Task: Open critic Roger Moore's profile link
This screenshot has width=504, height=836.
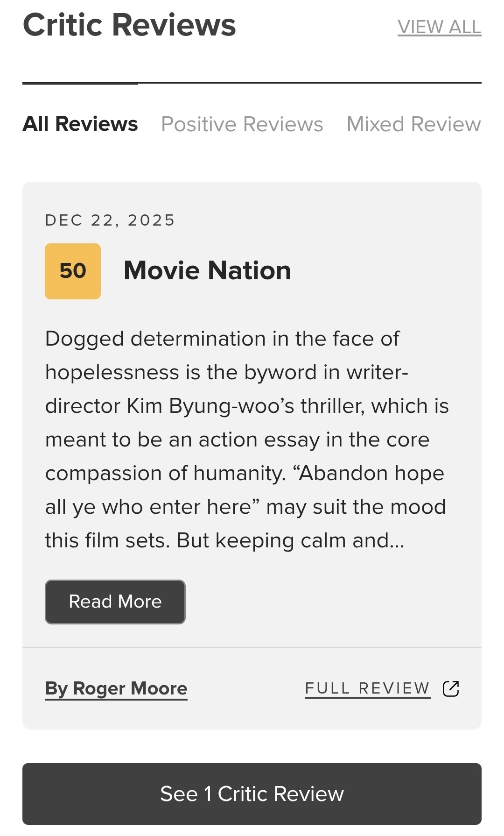Action: click(116, 688)
